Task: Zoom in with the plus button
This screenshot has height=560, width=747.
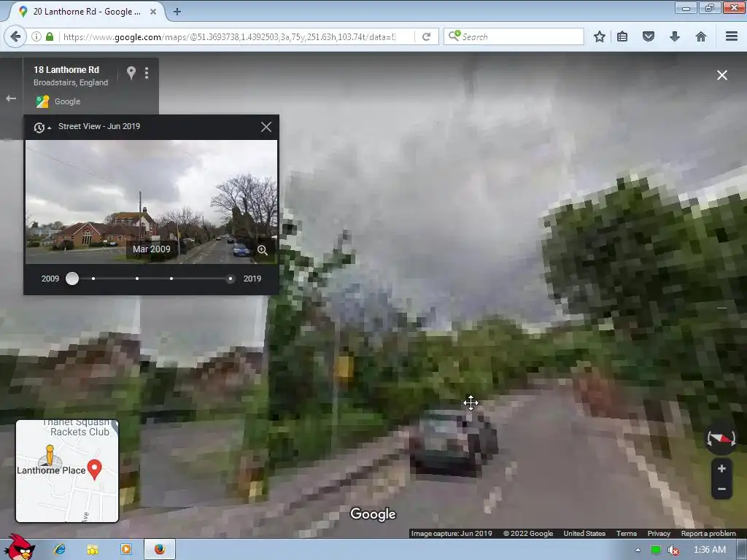Action: [721, 469]
